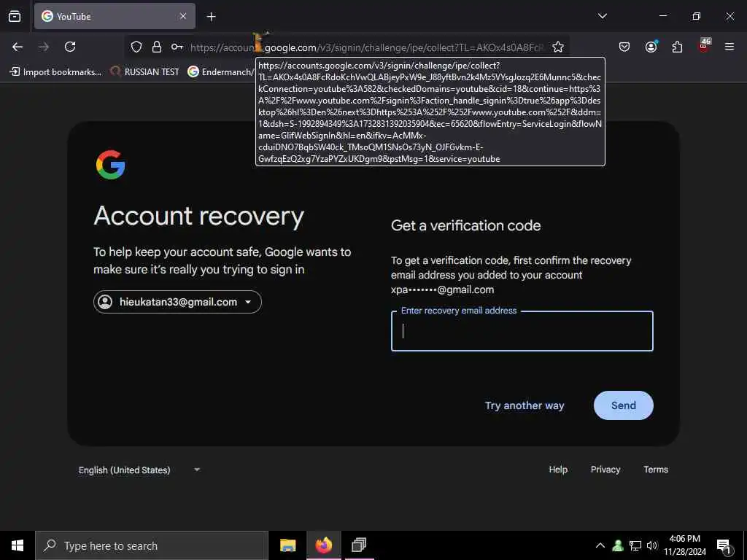Reload the current page
The image size is (747, 560).
[70, 47]
